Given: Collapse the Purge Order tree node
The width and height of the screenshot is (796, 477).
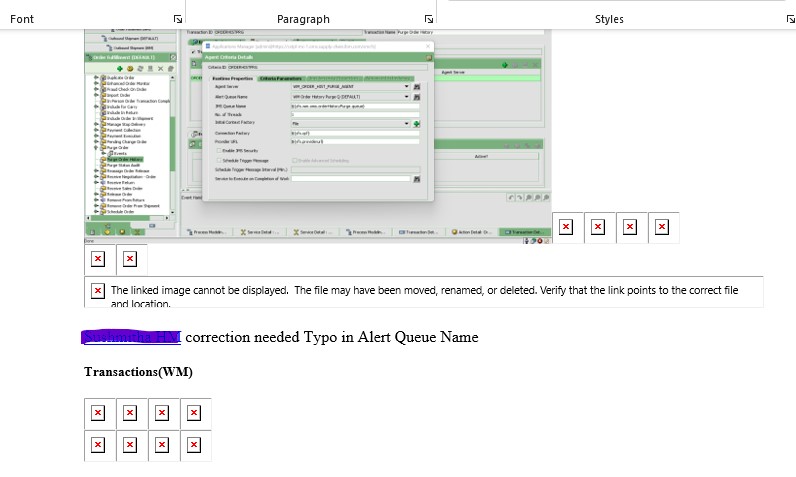Looking at the screenshot, I should point(96,148).
